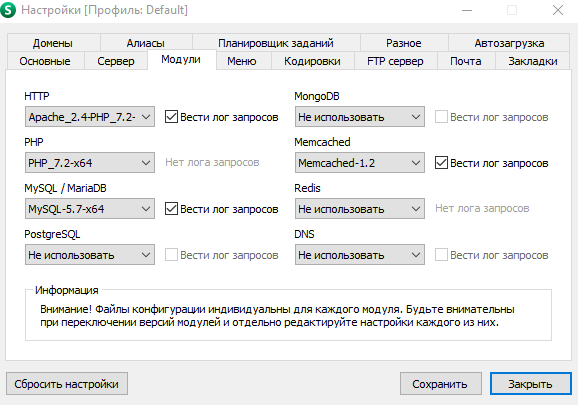
Task: Click the MySQL / MariaDB label
Action: (65, 188)
